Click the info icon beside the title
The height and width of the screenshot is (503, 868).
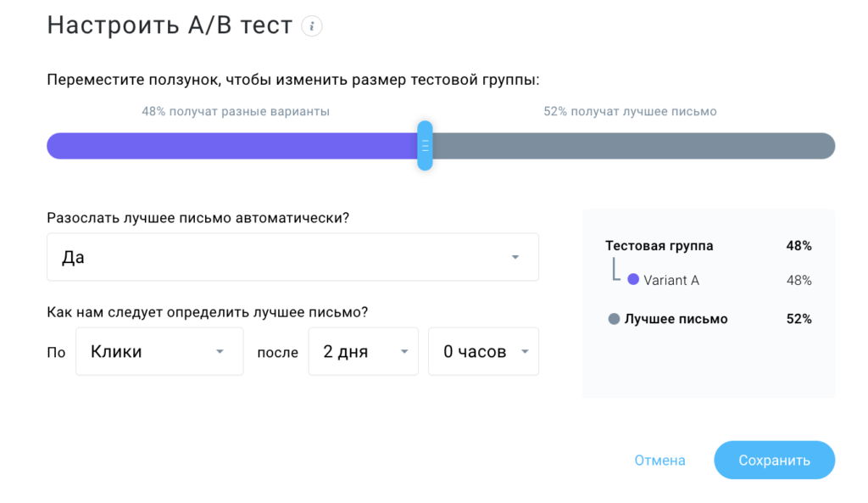(x=312, y=26)
